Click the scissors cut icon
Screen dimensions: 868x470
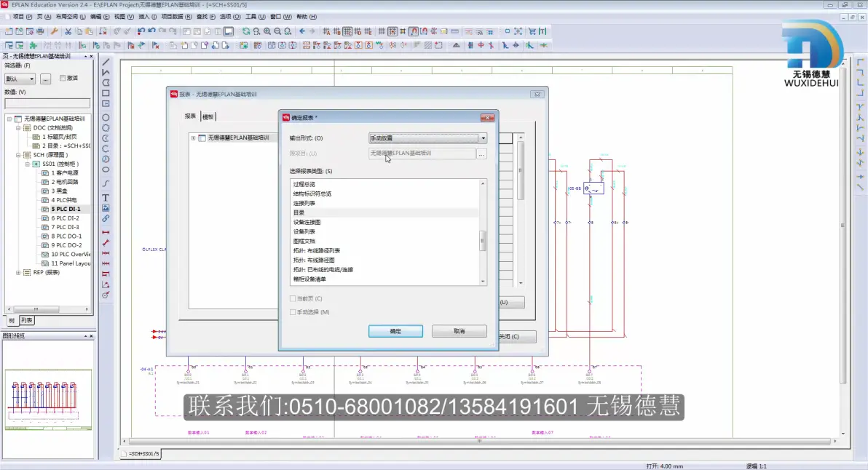pos(68,31)
